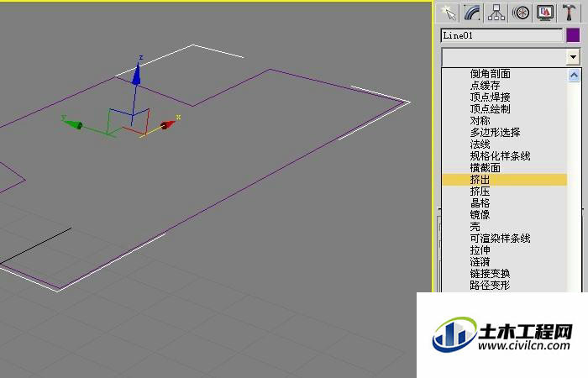Click the green Y axis gizmo arrow
This screenshot has height=378, width=588.
74,124
